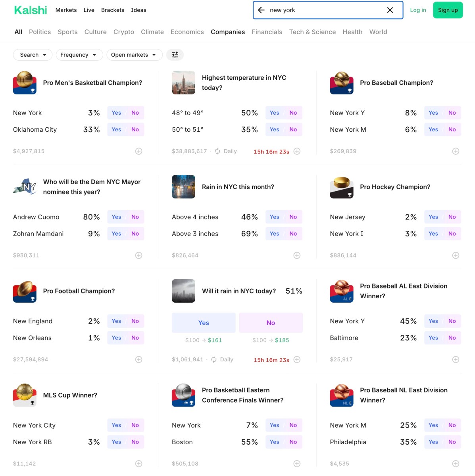This screenshot has height=476, width=475.
Task: Open the Frequency dropdown
Action: [x=79, y=55]
